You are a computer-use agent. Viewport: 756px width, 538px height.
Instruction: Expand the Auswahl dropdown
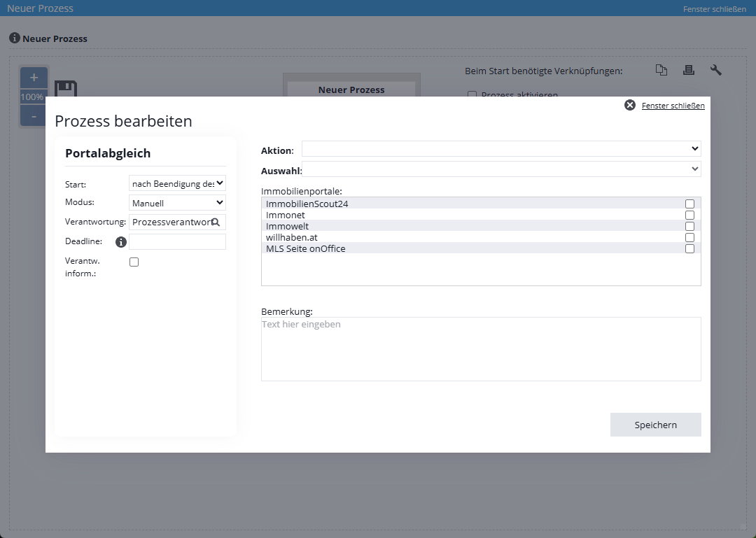(500, 169)
